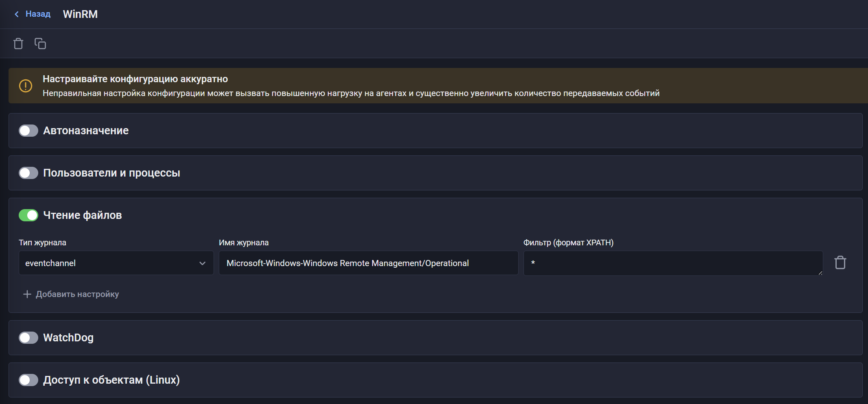
Task: Turn on Пользователи и процессы switch
Action: tap(28, 173)
